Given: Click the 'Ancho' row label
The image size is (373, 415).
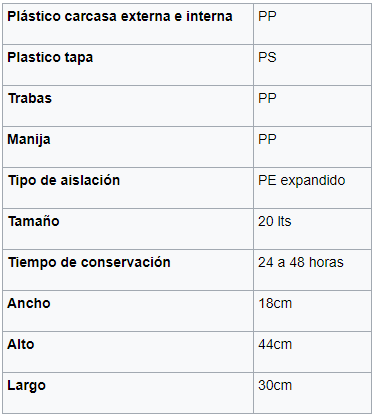Looking at the screenshot, I should [x=29, y=303].
